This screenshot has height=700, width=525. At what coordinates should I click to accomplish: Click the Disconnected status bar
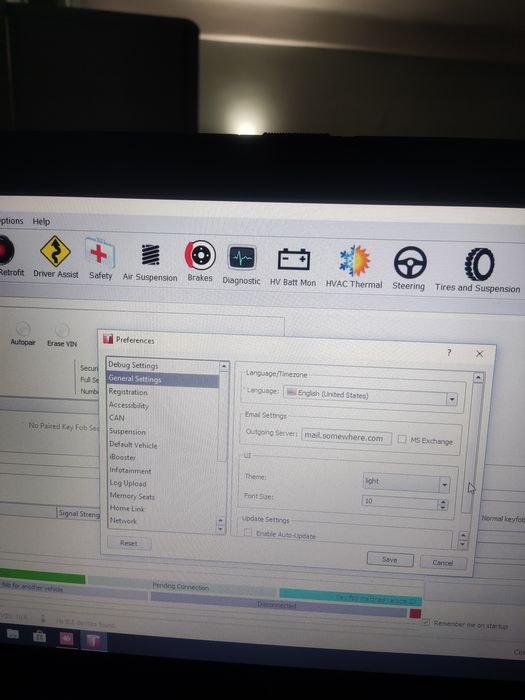(x=279, y=605)
